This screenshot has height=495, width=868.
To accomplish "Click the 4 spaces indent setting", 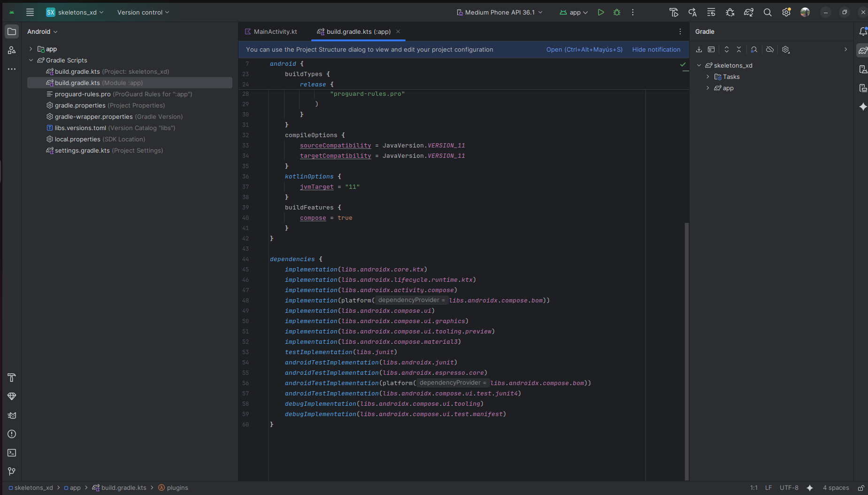I will point(836,488).
